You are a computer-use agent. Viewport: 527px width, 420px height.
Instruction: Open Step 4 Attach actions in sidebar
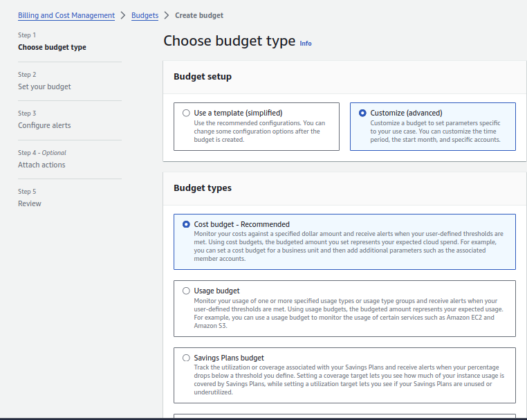(x=41, y=165)
